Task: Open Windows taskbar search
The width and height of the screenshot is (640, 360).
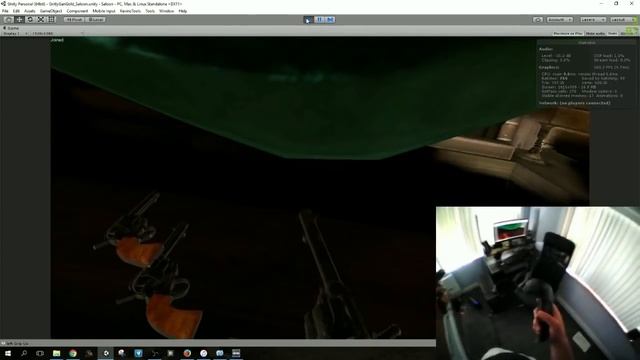Action: pyautogui.click(x=24, y=353)
